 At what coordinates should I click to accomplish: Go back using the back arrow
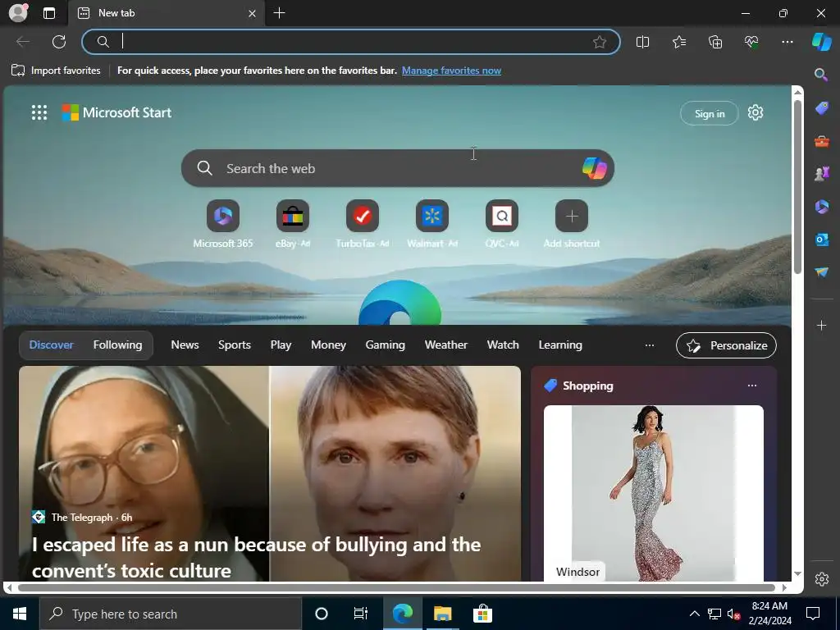pyautogui.click(x=23, y=42)
